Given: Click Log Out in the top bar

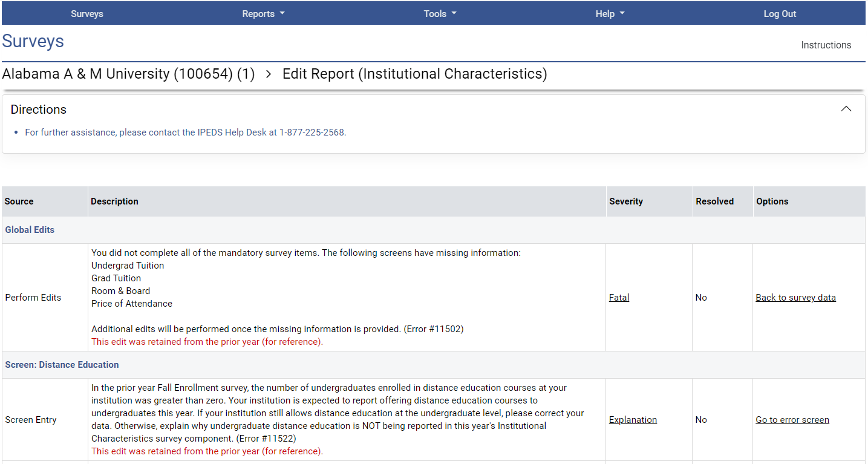Looking at the screenshot, I should (780, 14).
